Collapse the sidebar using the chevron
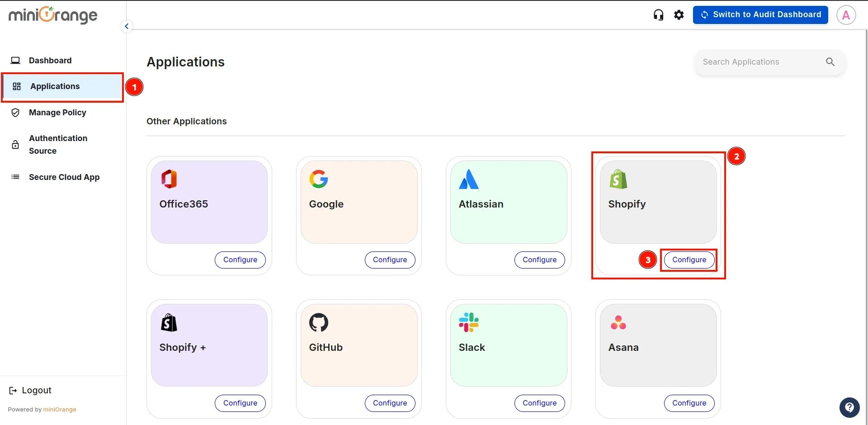 (127, 26)
